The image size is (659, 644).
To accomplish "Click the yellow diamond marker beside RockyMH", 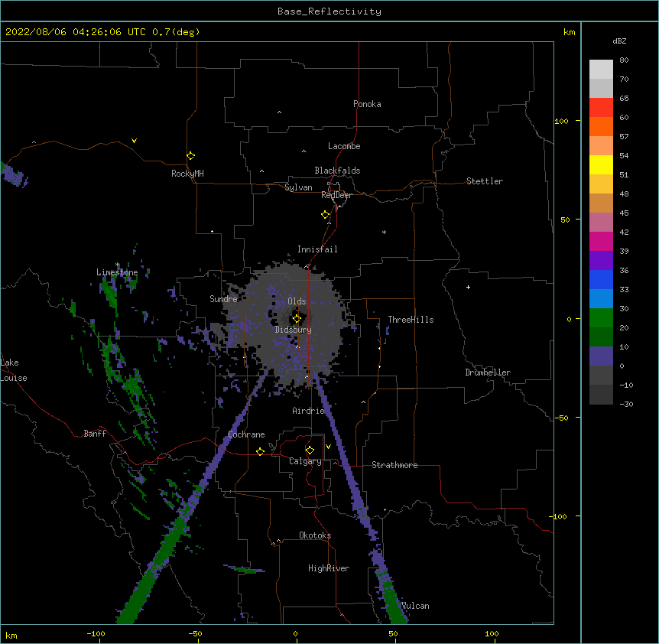I will (190, 156).
